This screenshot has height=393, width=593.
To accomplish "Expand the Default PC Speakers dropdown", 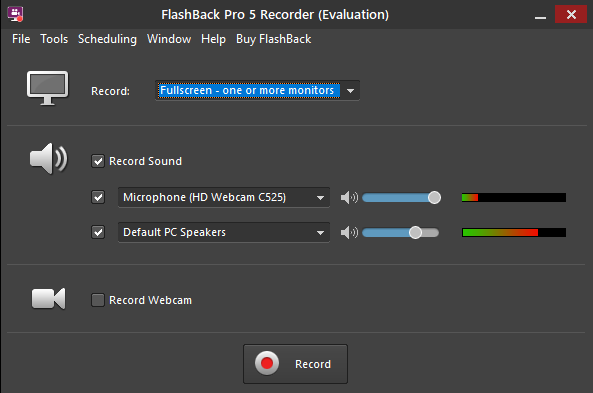I will [x=224, y=232].
